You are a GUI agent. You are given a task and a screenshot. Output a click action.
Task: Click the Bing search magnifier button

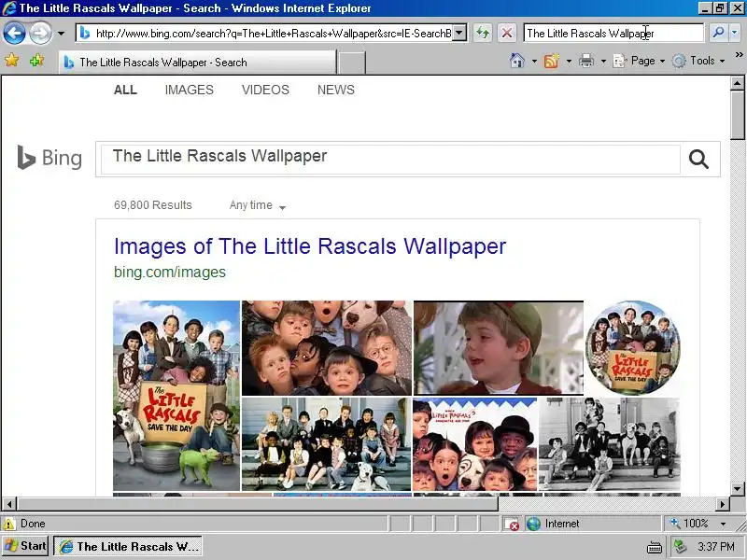click(698, 159)
